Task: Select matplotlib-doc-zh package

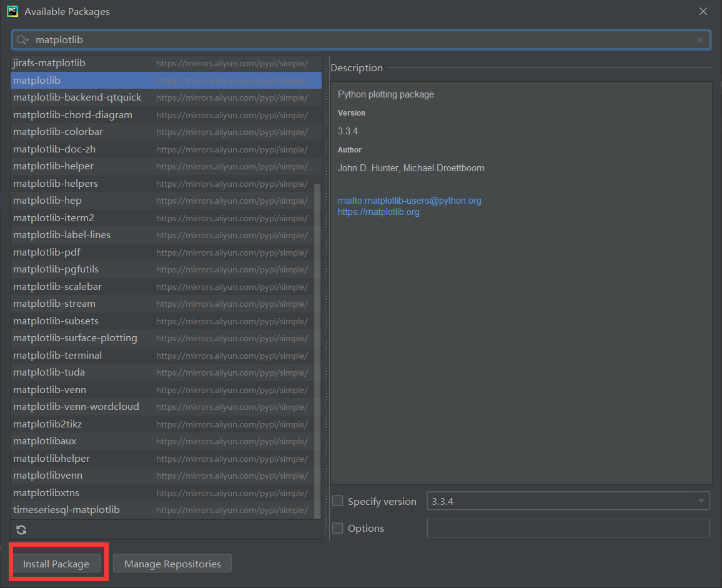Action: (x=166, y=149)
